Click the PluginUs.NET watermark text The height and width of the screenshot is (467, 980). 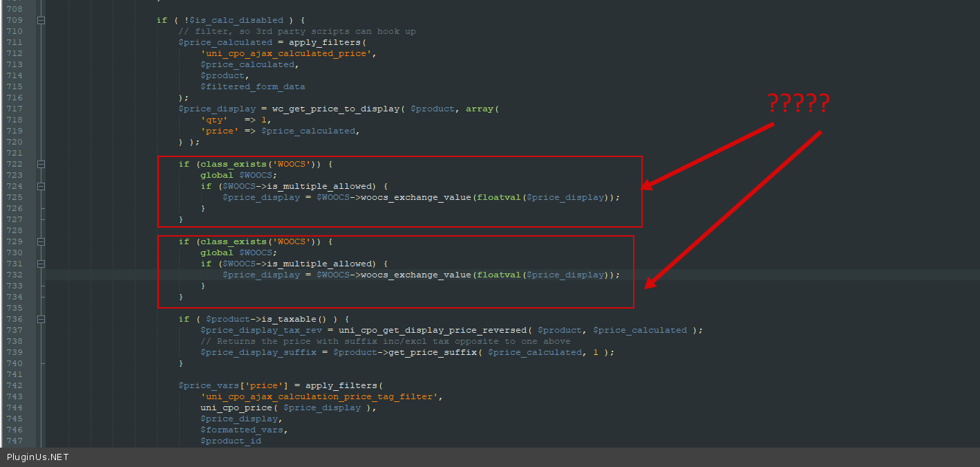click(38, 457)
